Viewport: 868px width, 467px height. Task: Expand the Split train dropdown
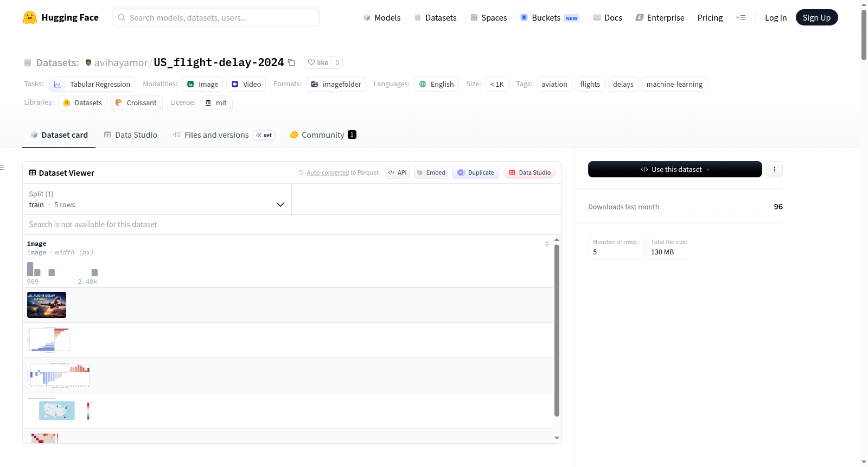click(x=157, y=199)
